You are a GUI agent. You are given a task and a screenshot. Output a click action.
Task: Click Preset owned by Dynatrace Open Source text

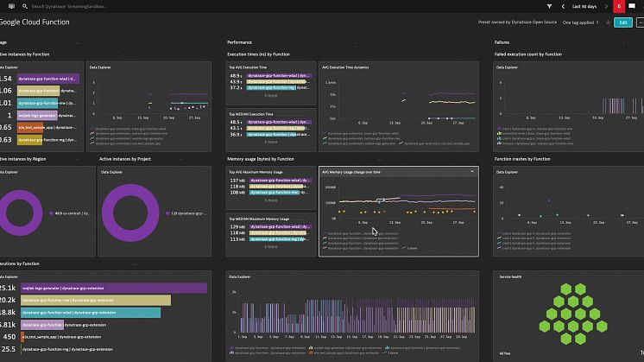(x=517, y=22)
